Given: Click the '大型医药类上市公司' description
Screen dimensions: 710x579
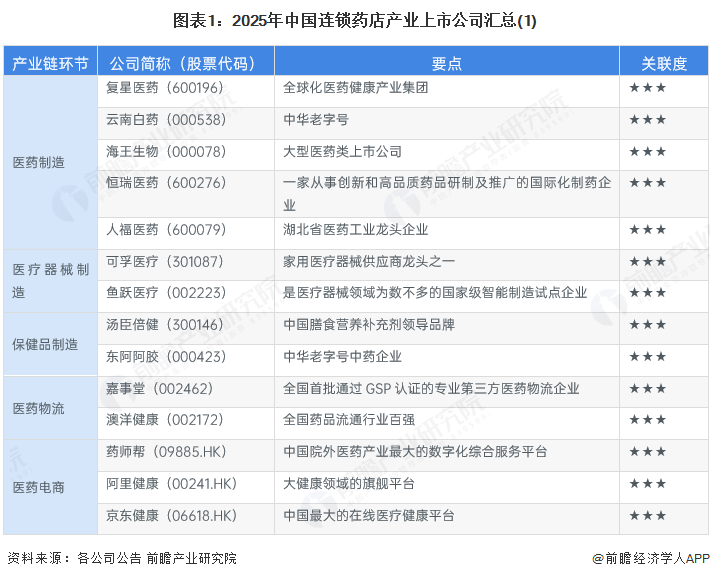Looking at the screenshot, I should pos(343,152).
